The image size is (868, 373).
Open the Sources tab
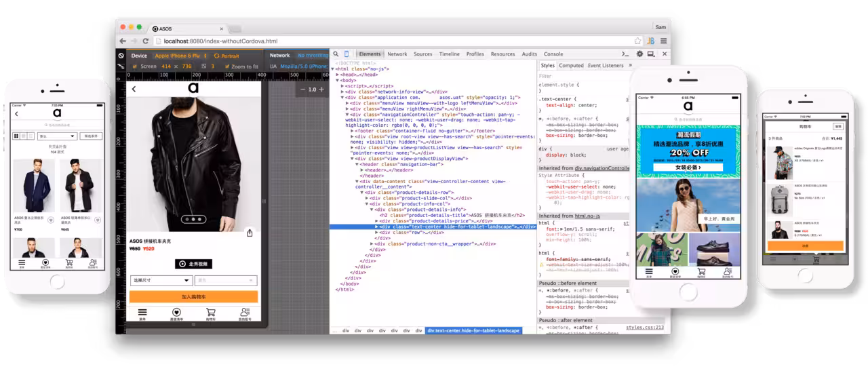[x=423, y=54]
